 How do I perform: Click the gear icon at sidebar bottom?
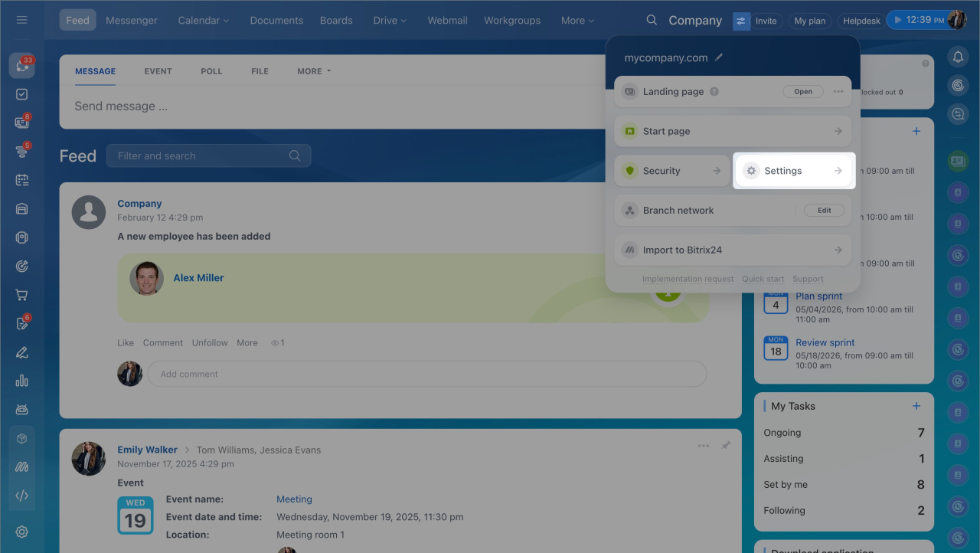(x=21, y=532)
